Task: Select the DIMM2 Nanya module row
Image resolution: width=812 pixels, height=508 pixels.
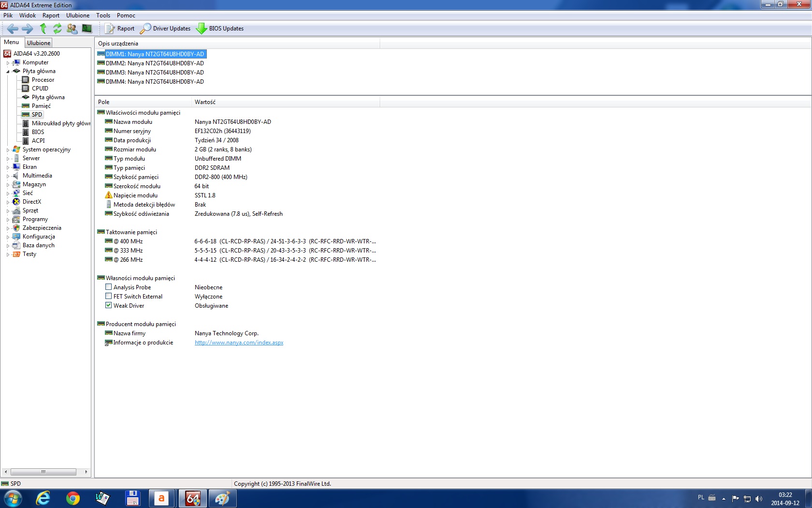Action: pos(155,63)
